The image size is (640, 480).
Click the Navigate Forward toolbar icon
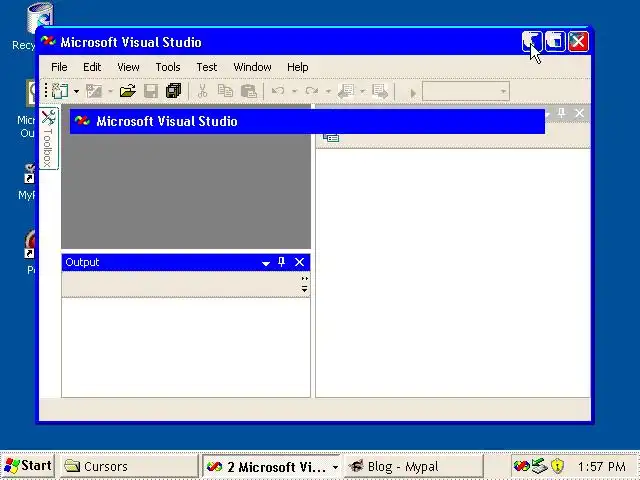click(380, 91)
